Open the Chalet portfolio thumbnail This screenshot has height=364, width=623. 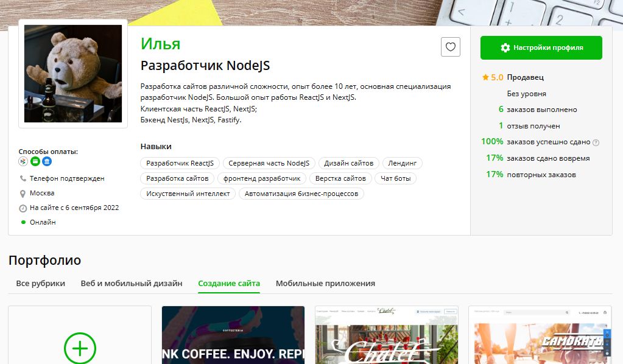click(387, 335)
